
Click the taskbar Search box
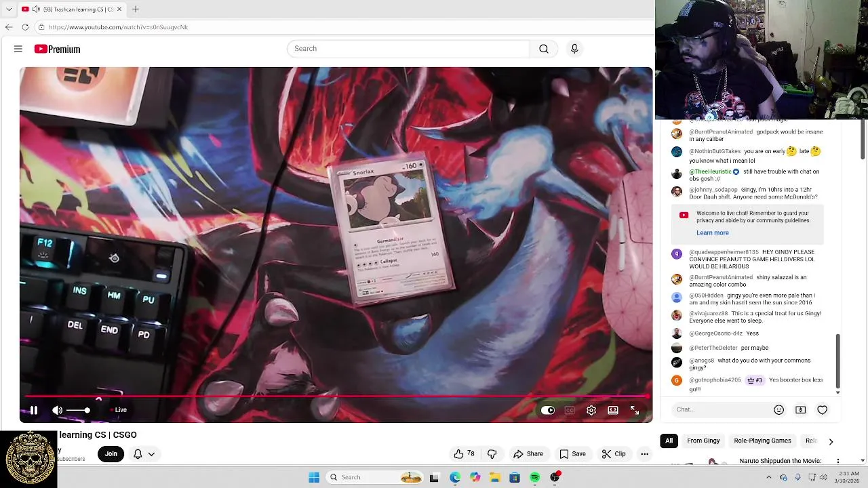(x=376, y=477)
